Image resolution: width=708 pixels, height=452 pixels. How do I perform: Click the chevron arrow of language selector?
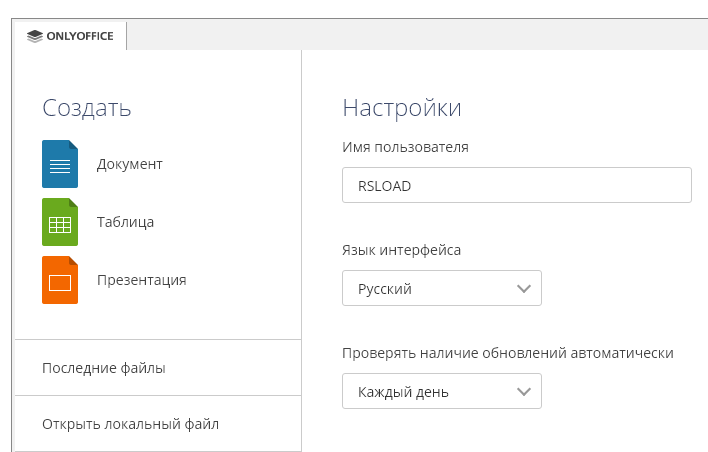point(523,288)
